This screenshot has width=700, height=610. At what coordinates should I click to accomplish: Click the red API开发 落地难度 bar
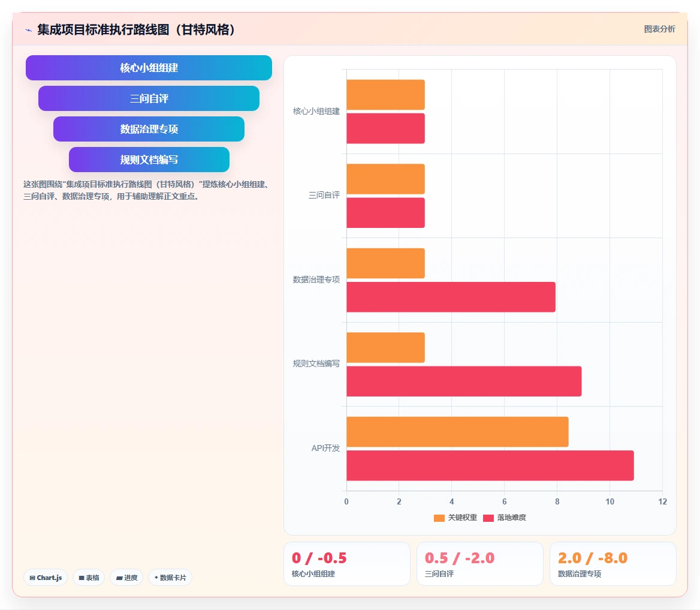click(490, 465)
